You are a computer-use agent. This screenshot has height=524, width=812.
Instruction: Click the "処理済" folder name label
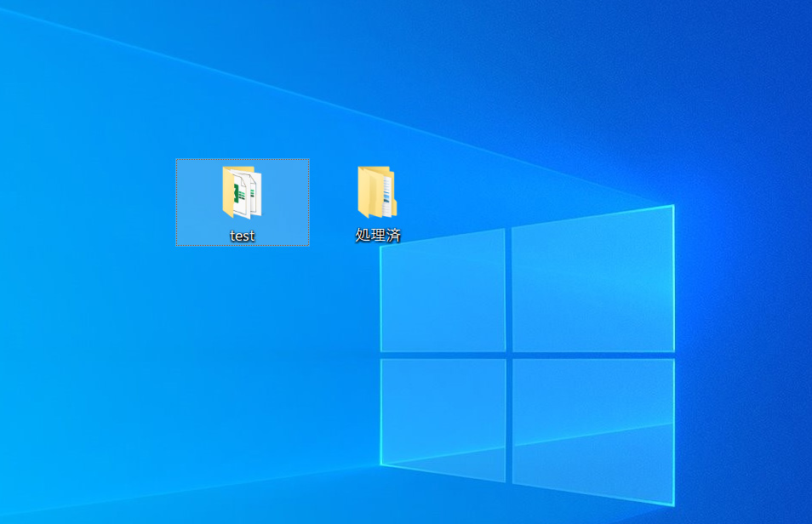[377, 235]
